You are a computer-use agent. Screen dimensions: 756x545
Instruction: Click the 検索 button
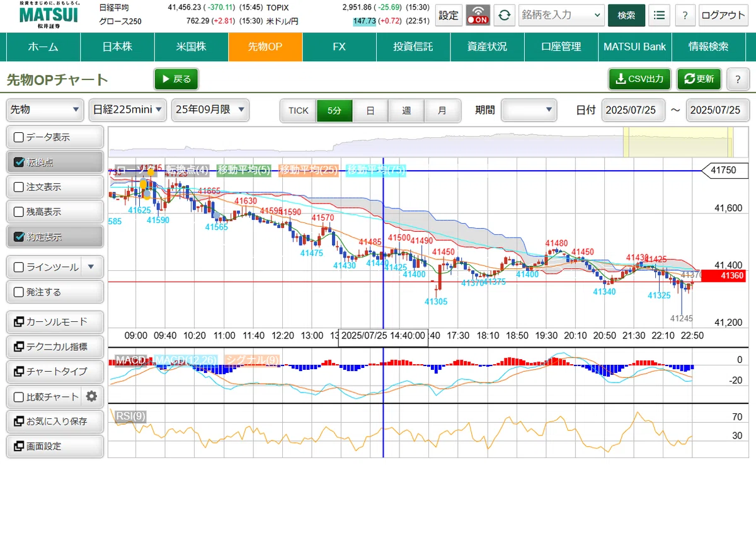click(x=626, y=15)
